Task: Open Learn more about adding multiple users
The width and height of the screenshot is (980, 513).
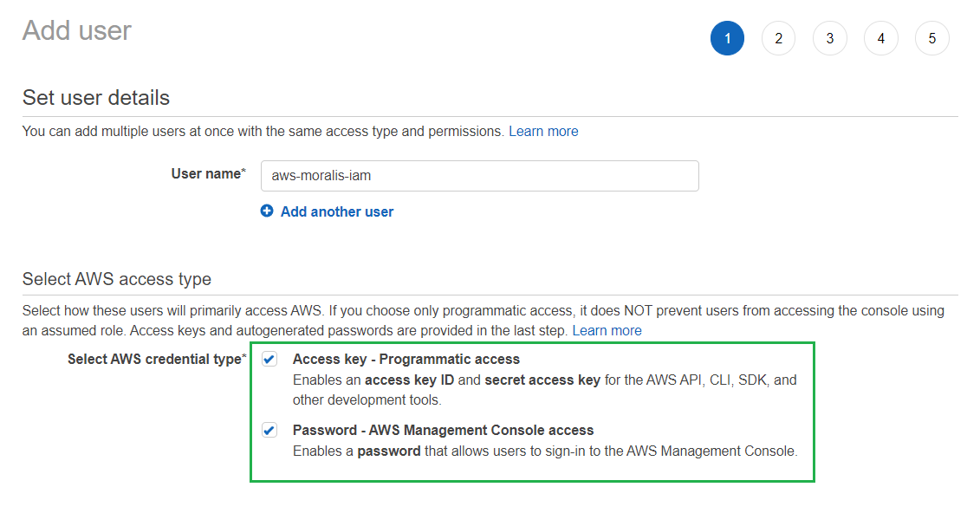Action: [543, 131]
